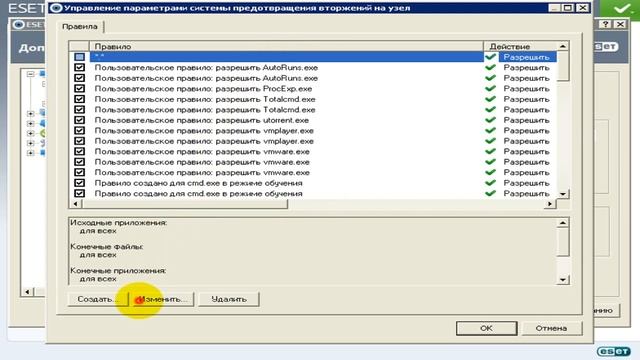Image resolution: width=640 pixels, height=360 pixels.
Task: Click the Создать... button
Action: (98, 299)
